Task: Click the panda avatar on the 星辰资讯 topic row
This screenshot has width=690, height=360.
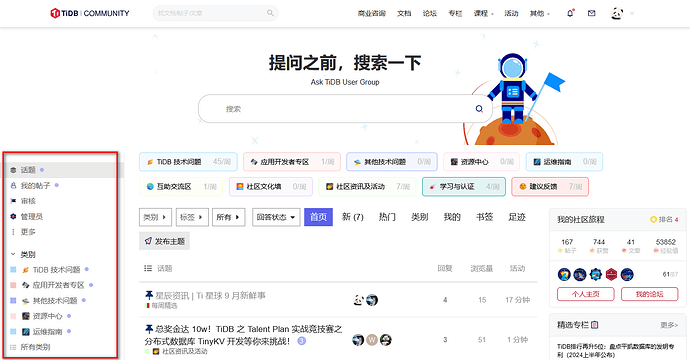Action: (359, 300)
